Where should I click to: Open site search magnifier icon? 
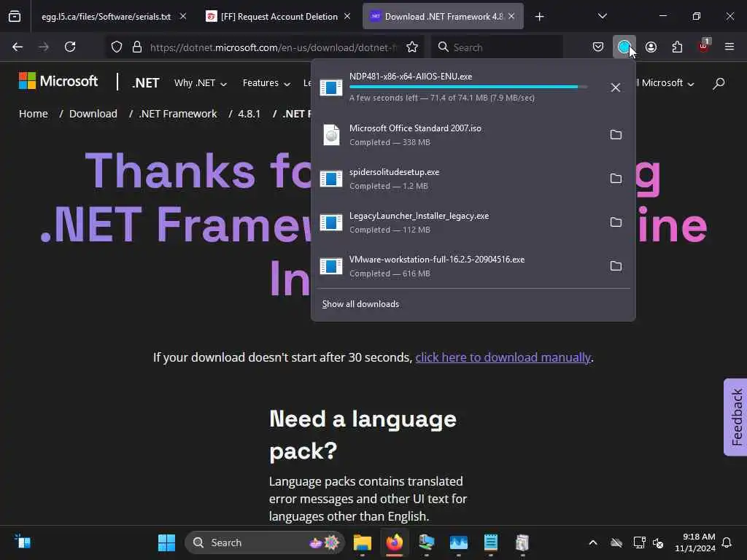click(719, 83)
